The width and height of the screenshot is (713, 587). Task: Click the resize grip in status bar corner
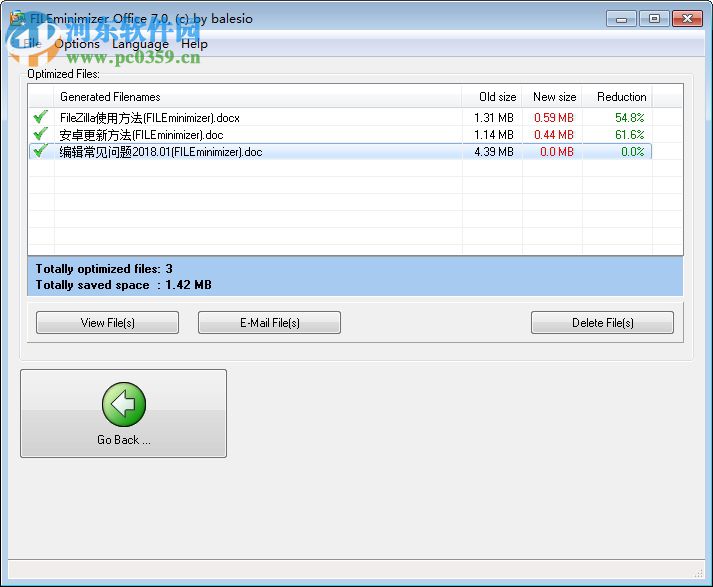pyautogui.click(x=698, y=574)
